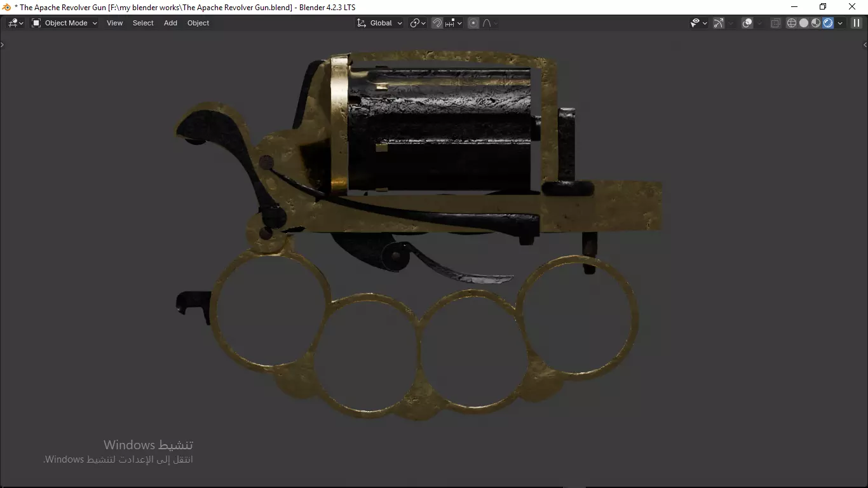Switch to Material Preview shading

coord(816,23)
